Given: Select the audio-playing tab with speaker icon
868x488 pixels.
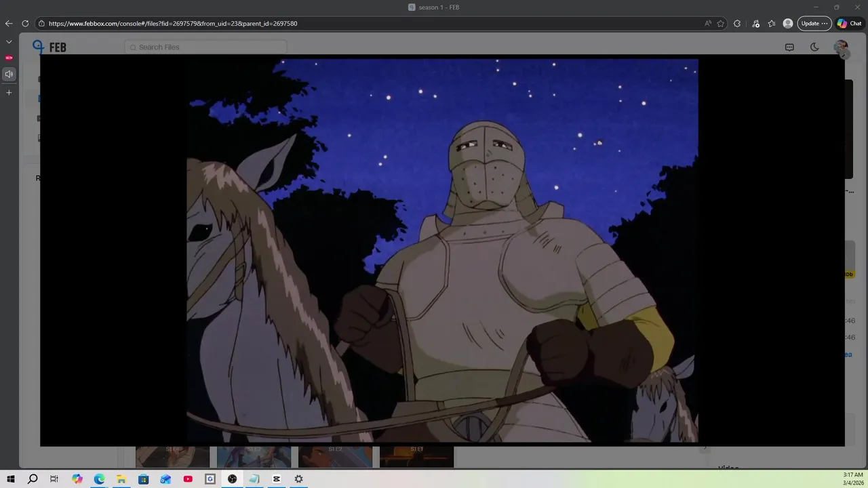Looking at the screenshot, I should tap(9, 74).
